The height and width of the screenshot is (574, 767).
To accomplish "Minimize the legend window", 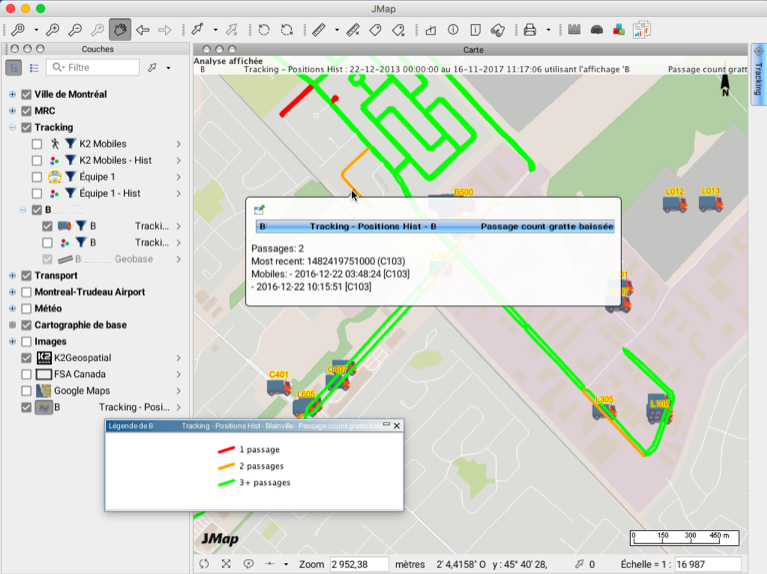I will [386, 424].
